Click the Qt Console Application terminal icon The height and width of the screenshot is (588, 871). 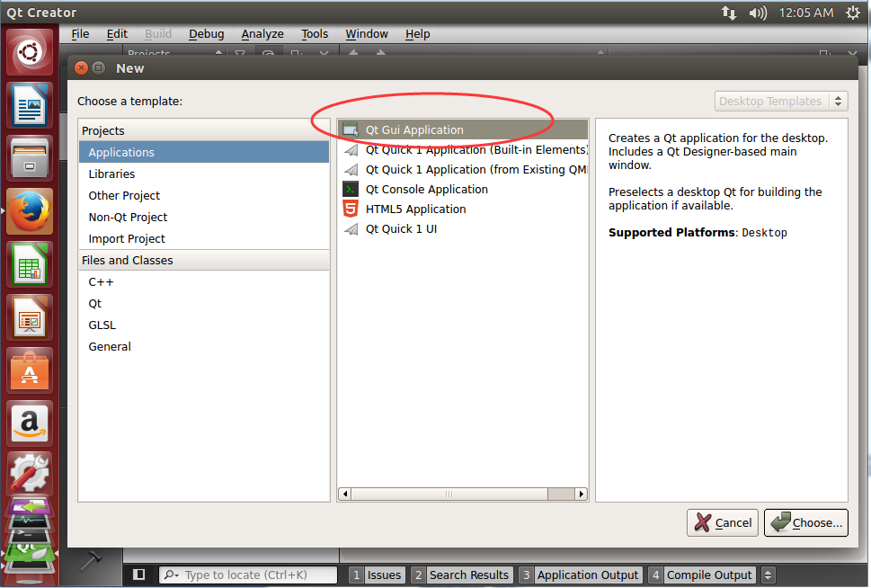pos(351,190)
